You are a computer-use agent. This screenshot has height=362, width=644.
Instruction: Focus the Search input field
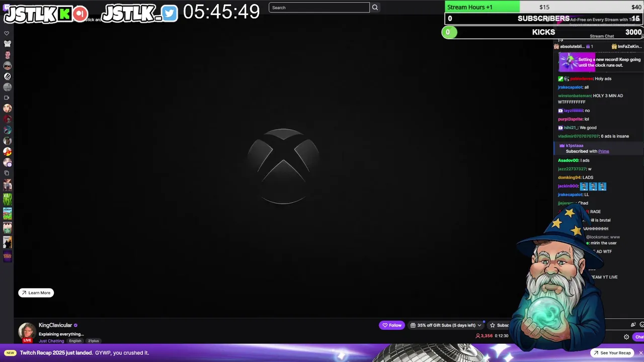[x=319, y=8]
